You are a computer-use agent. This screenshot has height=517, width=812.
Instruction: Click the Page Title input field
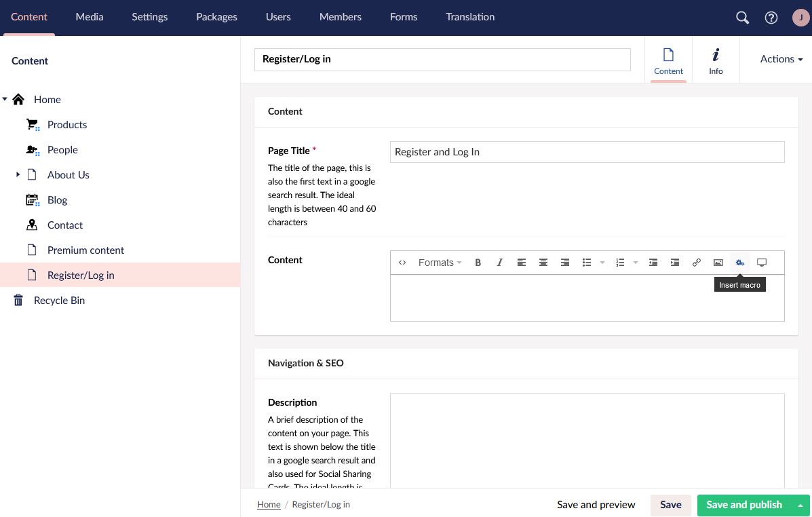(587, 152)
